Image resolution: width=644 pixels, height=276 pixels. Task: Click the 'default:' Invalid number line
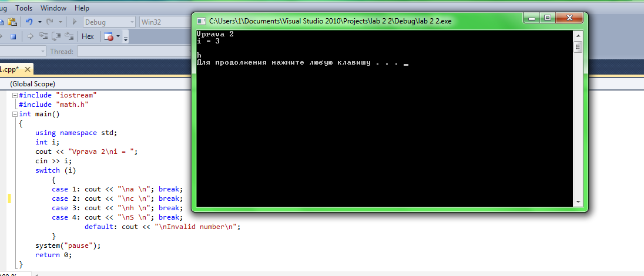(x=162, y=227)
